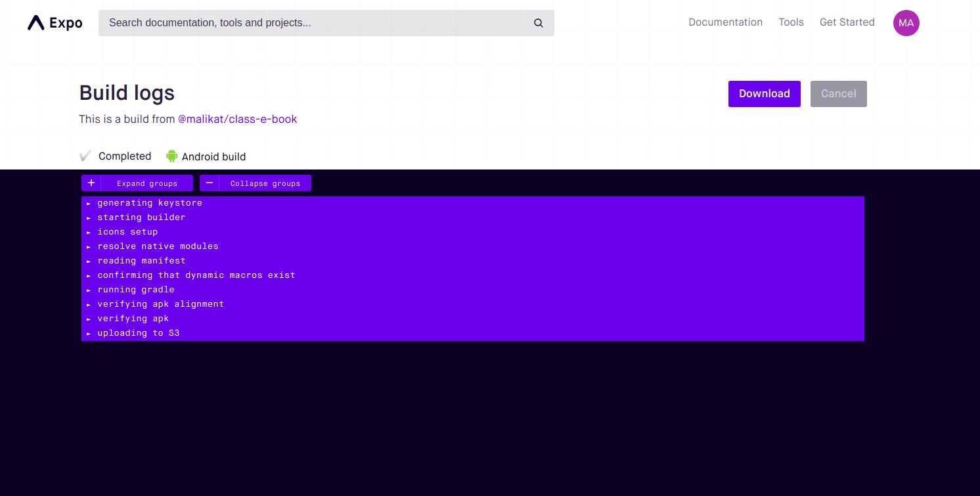980x496 pixels.
Task: Click the plus icon on Expand groups
Action: pyautogui.click(x=91, y=183)
